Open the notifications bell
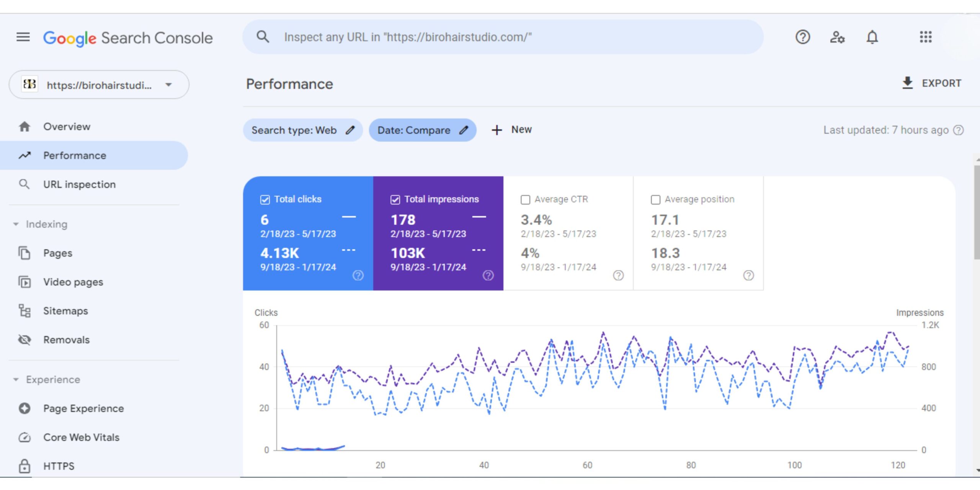980x490 pixels. click(872, 37)
